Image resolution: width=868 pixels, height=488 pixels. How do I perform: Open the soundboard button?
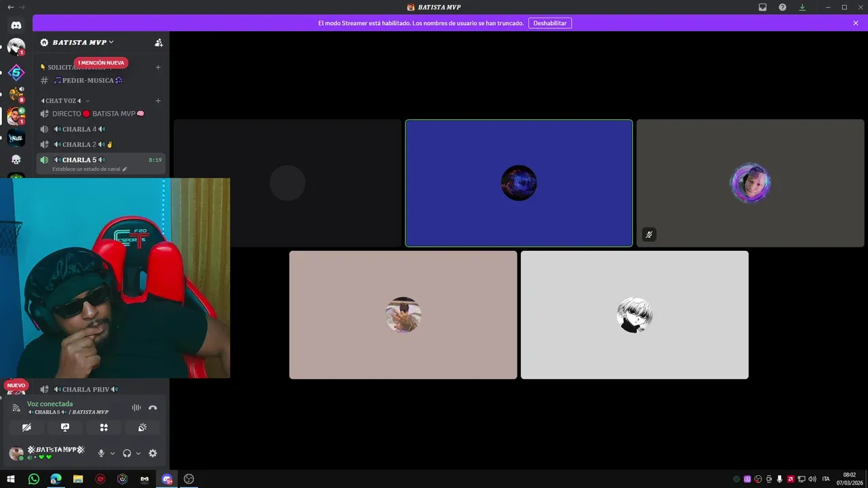(x=142, y=428)
